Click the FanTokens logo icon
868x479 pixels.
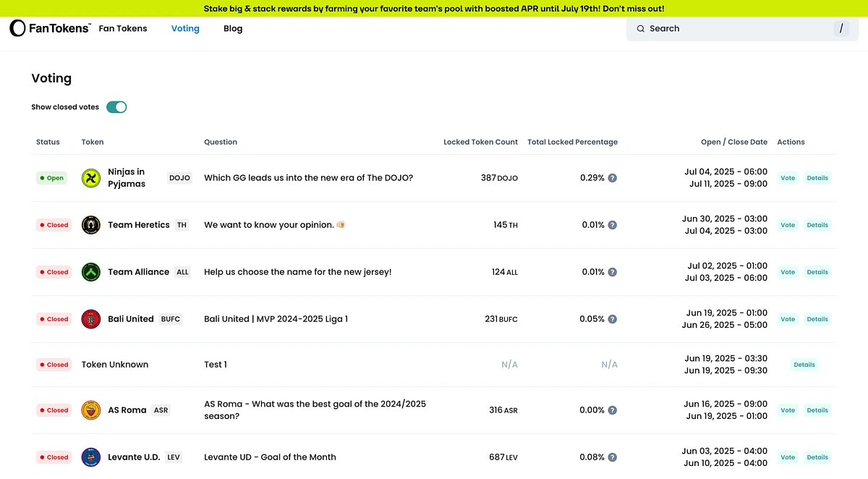tap(17, 28)
